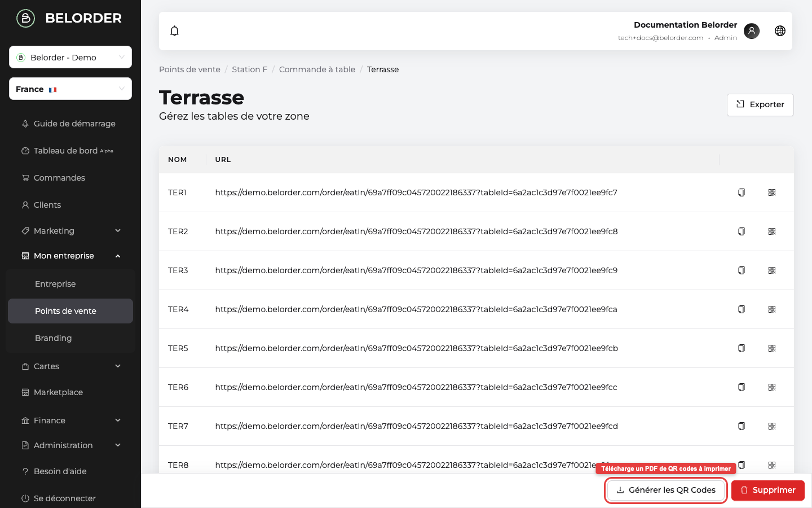Show QR code for TER1
This screenshot has height=508, width=812.
click(772, 192)
